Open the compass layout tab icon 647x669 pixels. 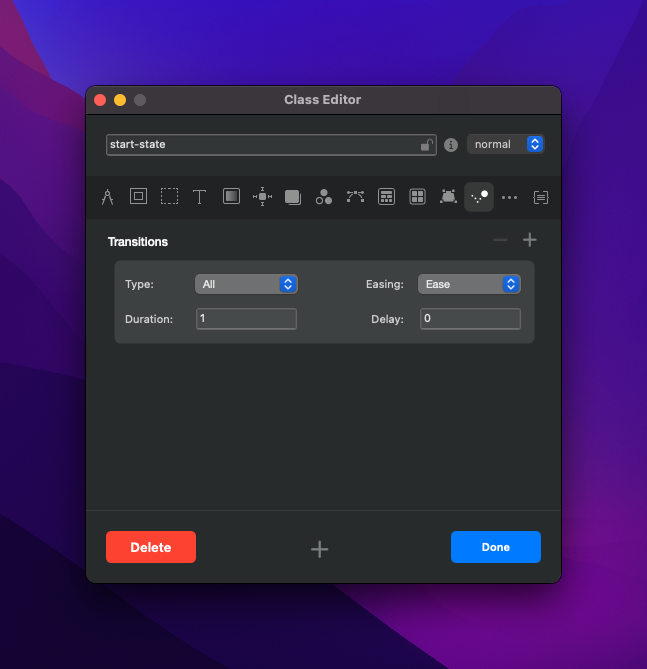[x=108, y=197]
